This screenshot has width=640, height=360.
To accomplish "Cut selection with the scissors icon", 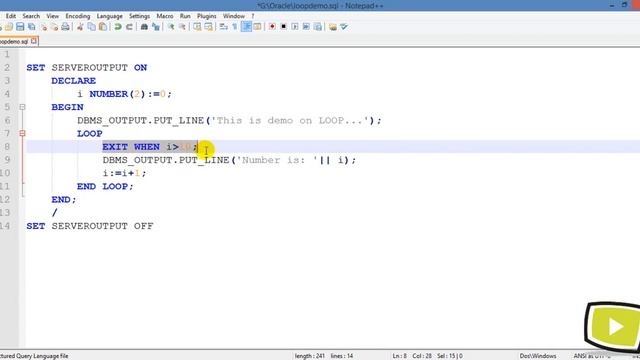I will 80,27.
